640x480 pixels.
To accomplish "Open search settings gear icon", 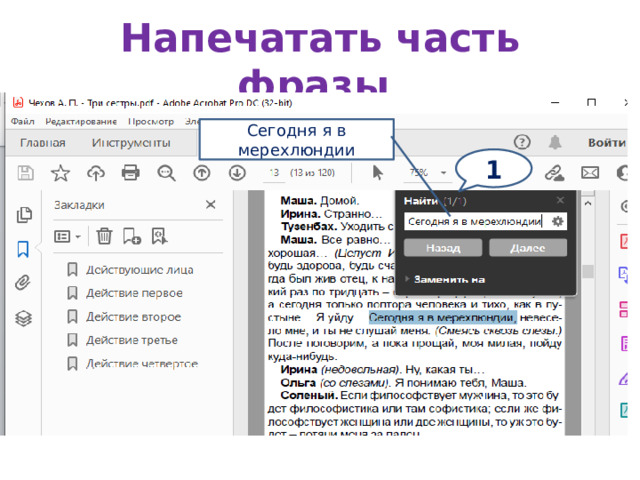I will (x=558, y=221).
